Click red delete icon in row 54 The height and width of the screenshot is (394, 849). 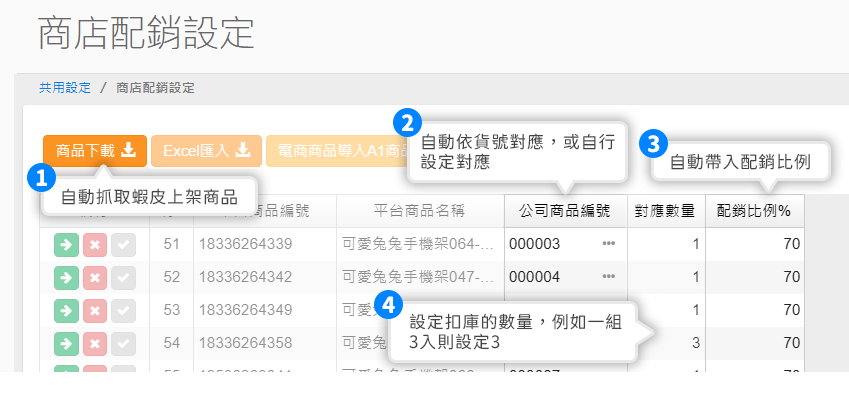pyautogui.click(x=95, y=344)
